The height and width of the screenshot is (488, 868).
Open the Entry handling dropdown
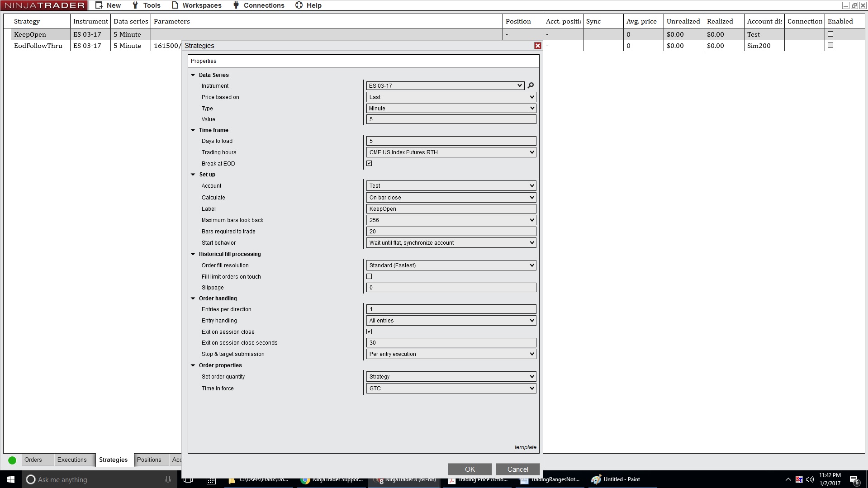coord(451,321)
